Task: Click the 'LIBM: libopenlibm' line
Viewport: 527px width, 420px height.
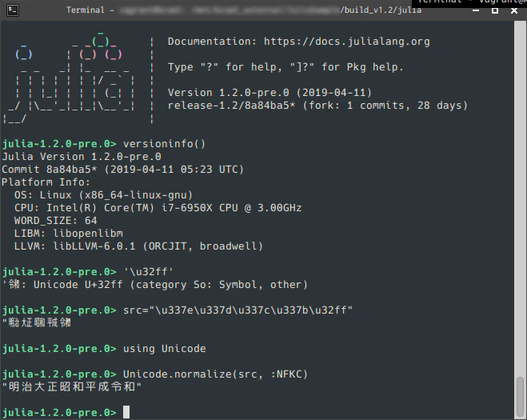Action: (69, 234)
